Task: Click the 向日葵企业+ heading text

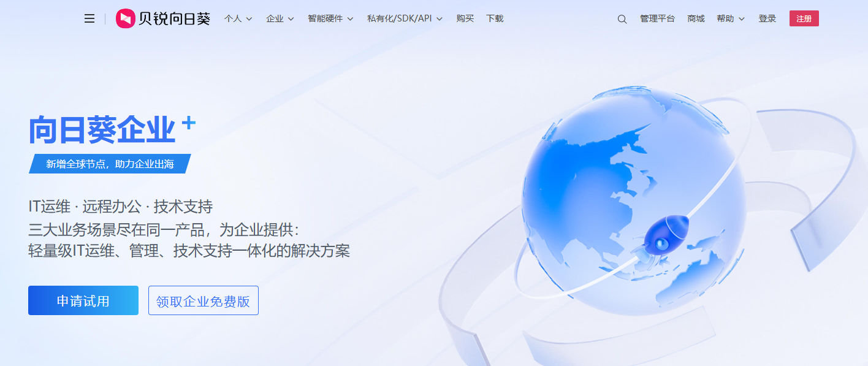Action: tap(112, 129)
